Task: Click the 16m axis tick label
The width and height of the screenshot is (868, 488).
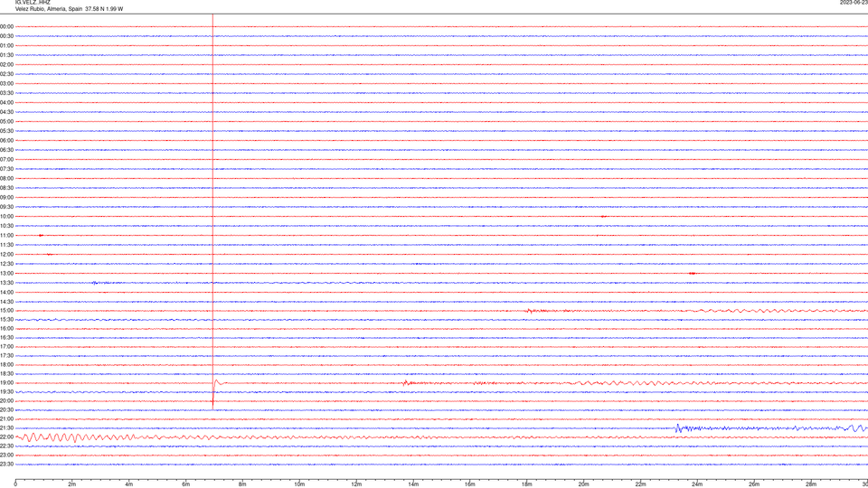Action: pyautogui.click(x=470, y=484)
